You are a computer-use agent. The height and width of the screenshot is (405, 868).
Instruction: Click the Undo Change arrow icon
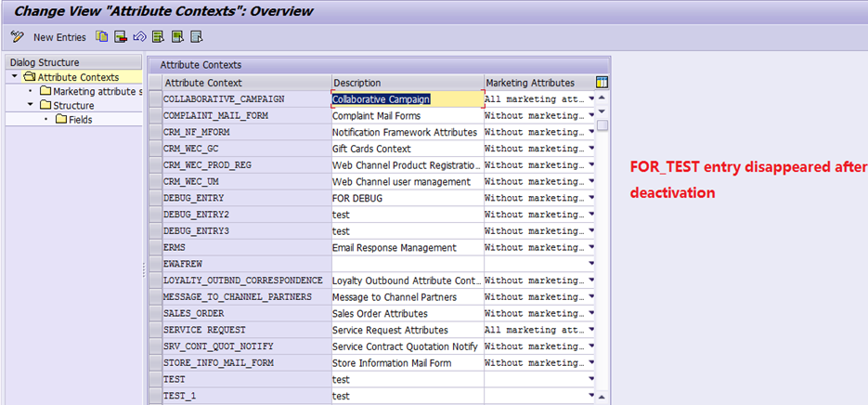pos(139,37)
